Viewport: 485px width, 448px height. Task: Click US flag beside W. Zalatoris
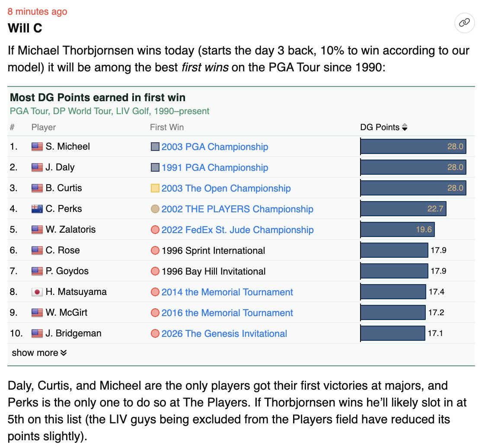[x=37, y=230]
